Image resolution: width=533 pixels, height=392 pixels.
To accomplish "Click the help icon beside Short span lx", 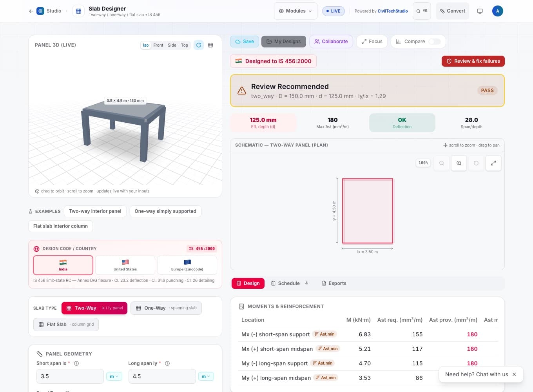I will (76, 363).
